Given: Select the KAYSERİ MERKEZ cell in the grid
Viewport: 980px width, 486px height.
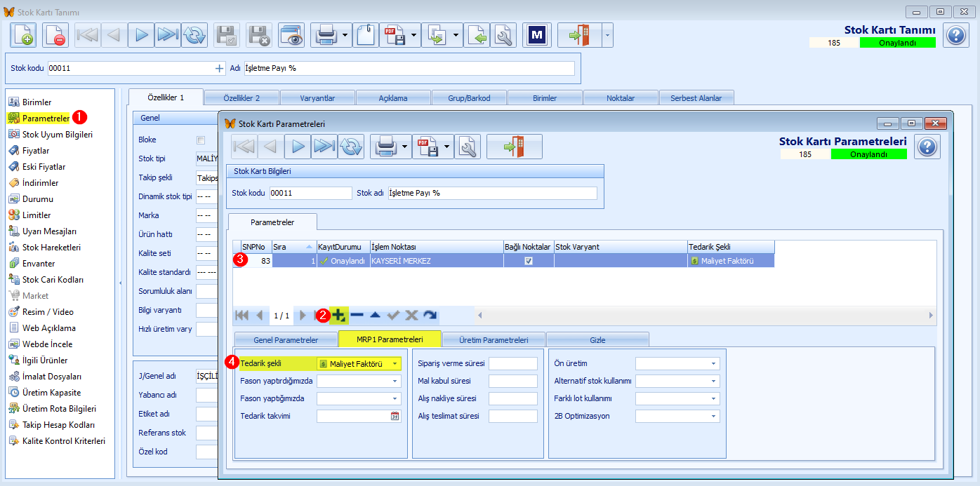Looking at the screenshot, I should [437, 260].
